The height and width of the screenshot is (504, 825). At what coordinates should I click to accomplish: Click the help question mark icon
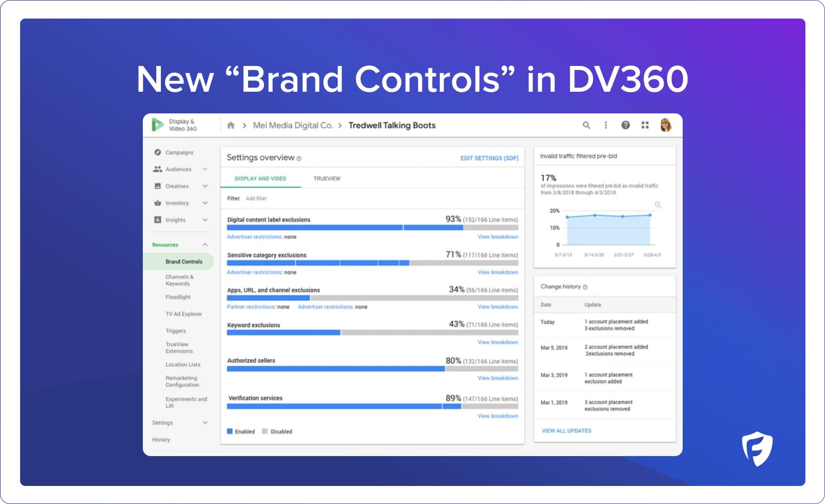(625, 125)
